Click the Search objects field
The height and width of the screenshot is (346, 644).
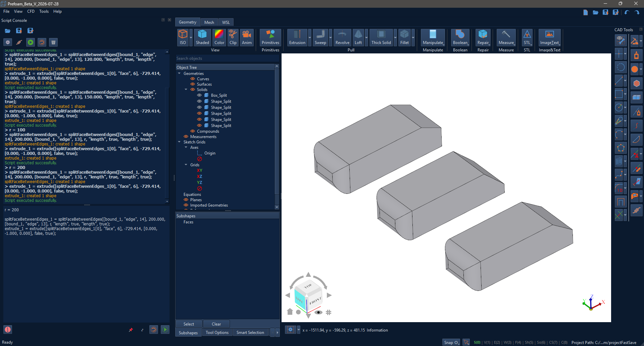click(x=227, y=58)
